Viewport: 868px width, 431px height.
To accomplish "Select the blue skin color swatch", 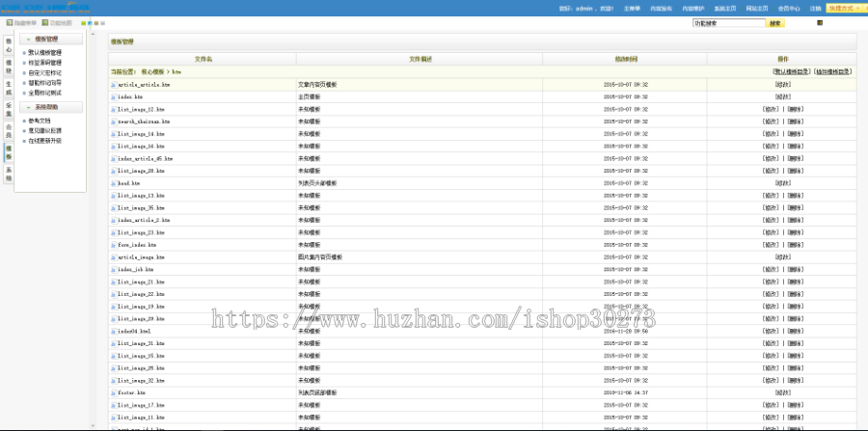I will pyautogui.click(x=90, y=23).
